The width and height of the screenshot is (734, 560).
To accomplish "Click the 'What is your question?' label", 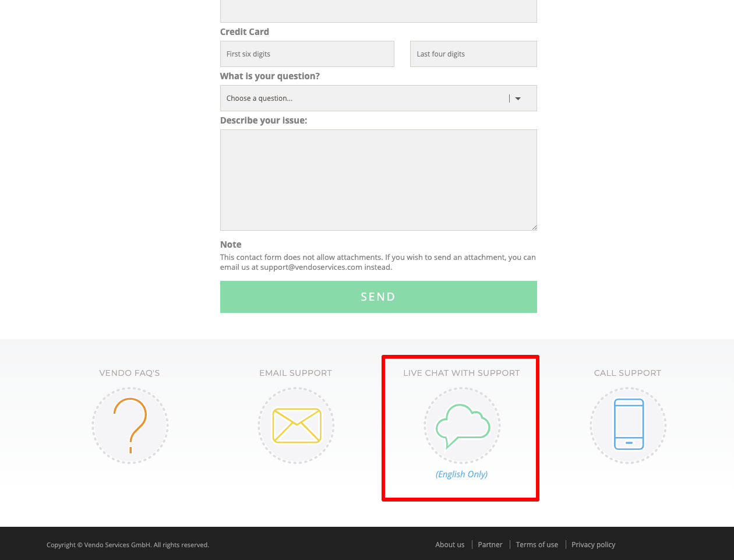I will pos(270,76).
